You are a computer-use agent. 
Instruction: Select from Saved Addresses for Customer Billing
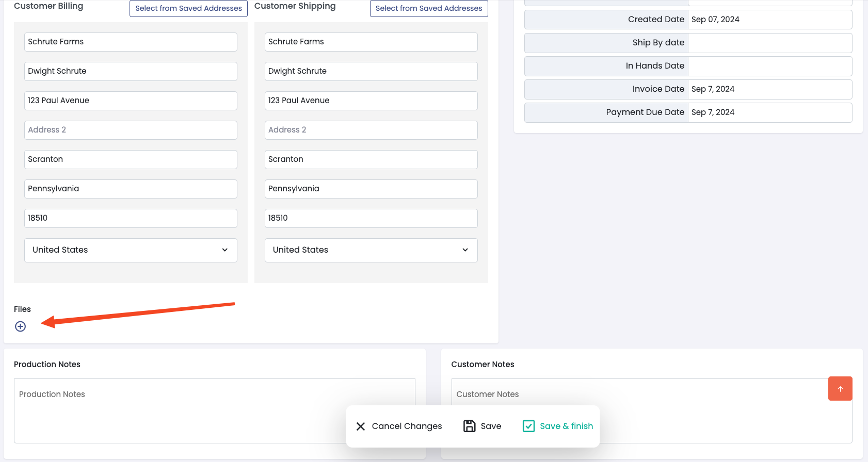188,8
